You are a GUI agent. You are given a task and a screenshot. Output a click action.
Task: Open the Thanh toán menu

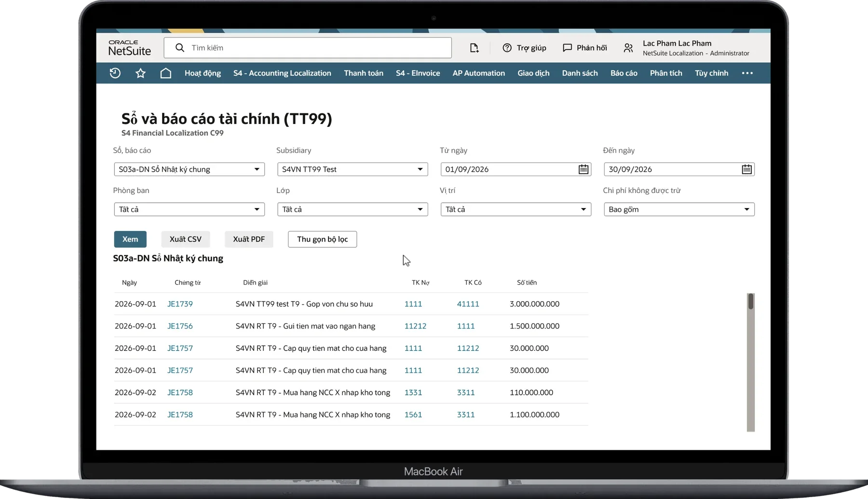pos(364,73)
